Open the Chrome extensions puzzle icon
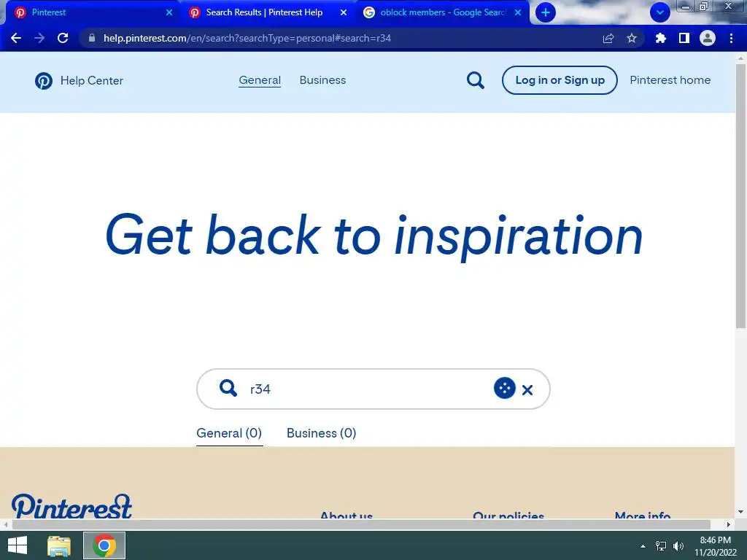Screen dimensions: 747x560 pos(660,38)
